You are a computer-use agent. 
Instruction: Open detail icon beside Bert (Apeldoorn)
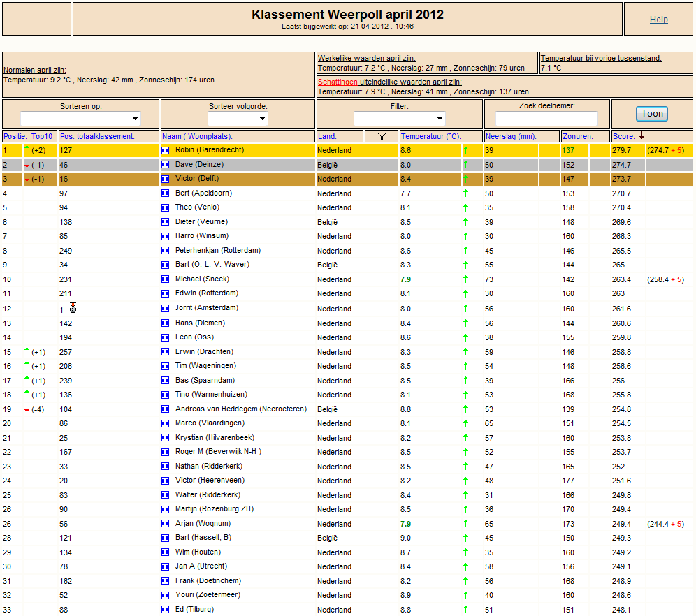tap(165, 193)
